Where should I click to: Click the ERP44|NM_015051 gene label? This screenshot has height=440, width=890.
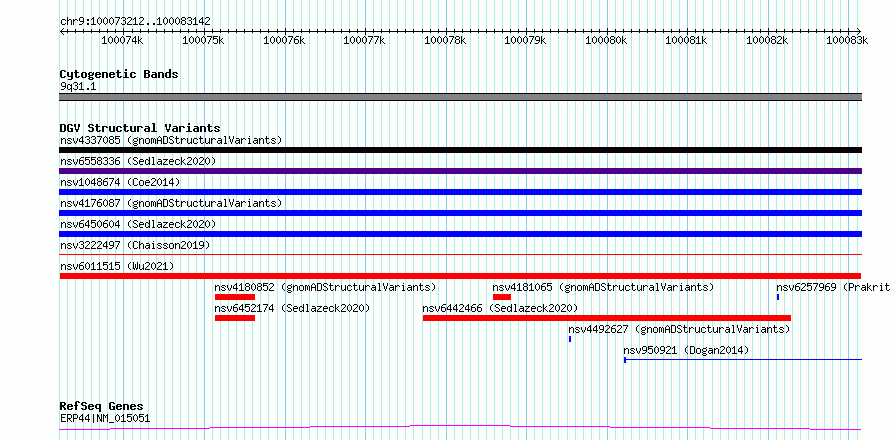coord(105,418)
